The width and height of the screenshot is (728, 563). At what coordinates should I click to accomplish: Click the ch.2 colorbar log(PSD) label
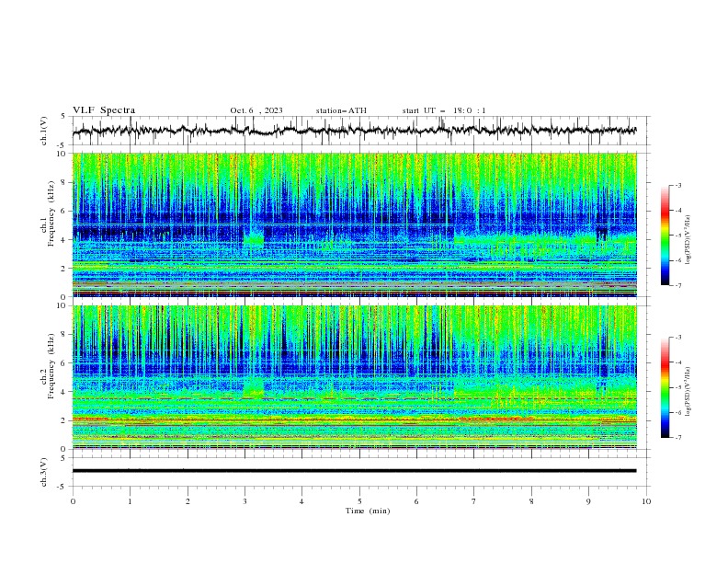tap(688, 392)
